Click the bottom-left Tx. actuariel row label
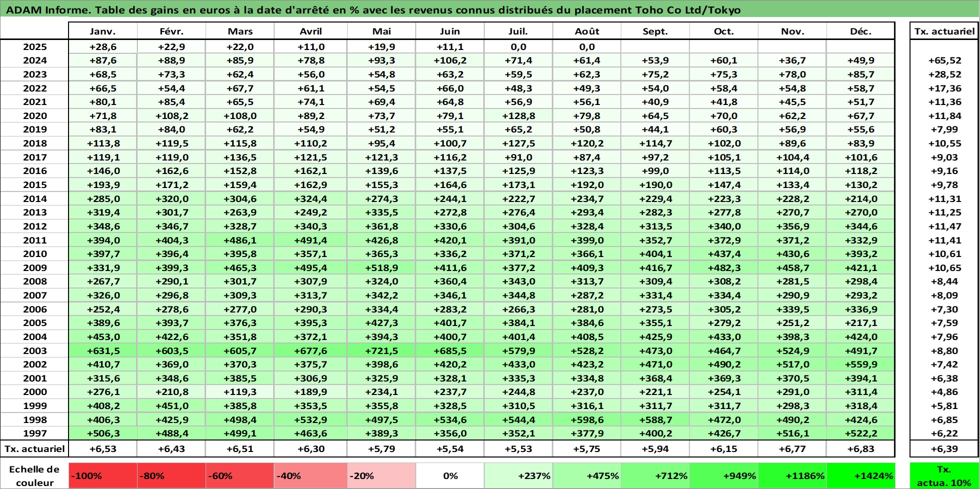 point(35,448)
